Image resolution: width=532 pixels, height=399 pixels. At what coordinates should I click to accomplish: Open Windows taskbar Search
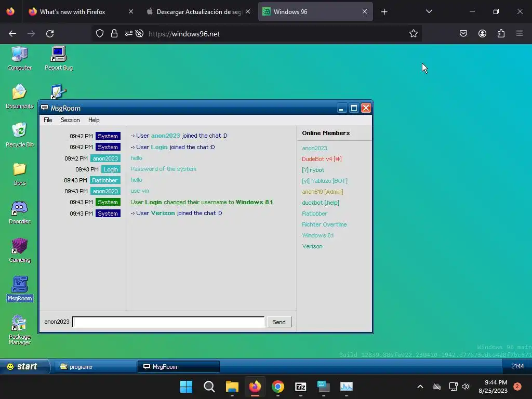click(209, 387)
